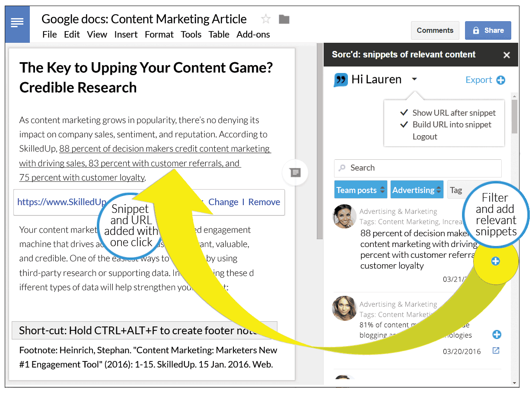The width and height of the screenshot is (532, 393).
Task: Close the Sorc'd sidebar panel
Action: [x=507, y=55]
